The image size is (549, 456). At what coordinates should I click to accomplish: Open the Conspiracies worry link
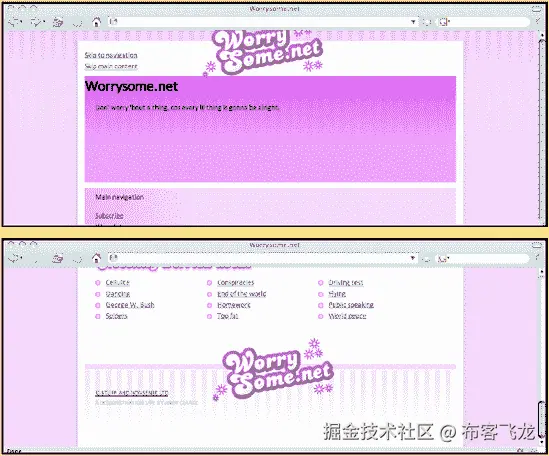pyautogui.click(x=236, y=282)
